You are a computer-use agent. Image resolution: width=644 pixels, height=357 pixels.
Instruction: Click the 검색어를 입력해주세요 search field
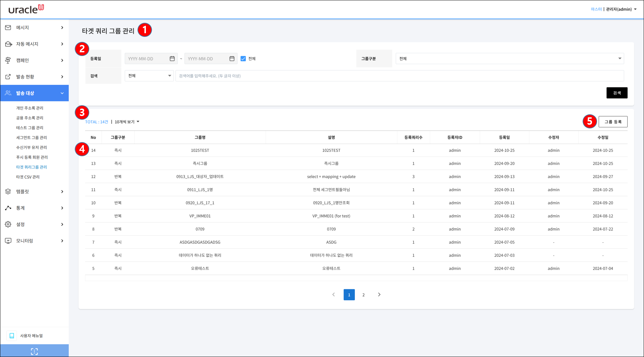pos(399,76)
